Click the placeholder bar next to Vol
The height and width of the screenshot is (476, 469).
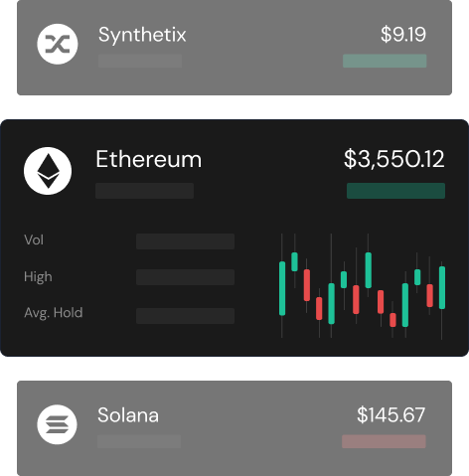tap(185, 241)
